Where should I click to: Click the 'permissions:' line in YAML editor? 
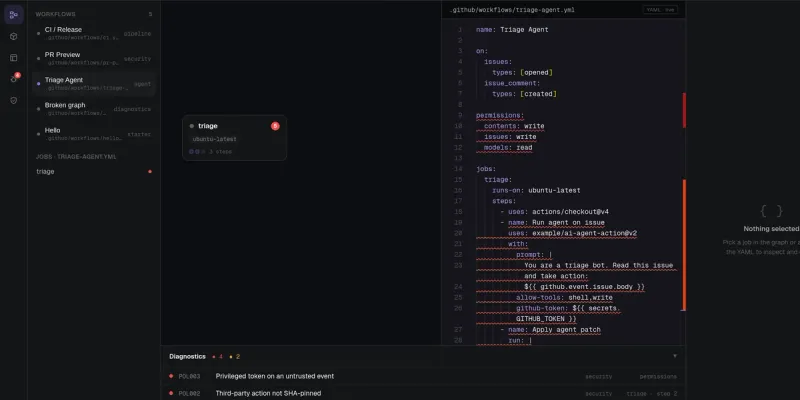pyautogui.click(x=500, y=115)
